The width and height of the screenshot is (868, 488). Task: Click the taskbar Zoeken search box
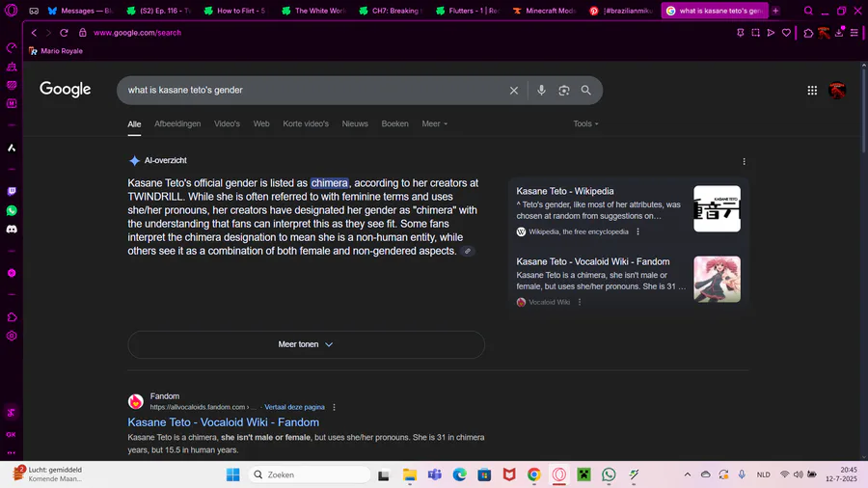[310, 474]
